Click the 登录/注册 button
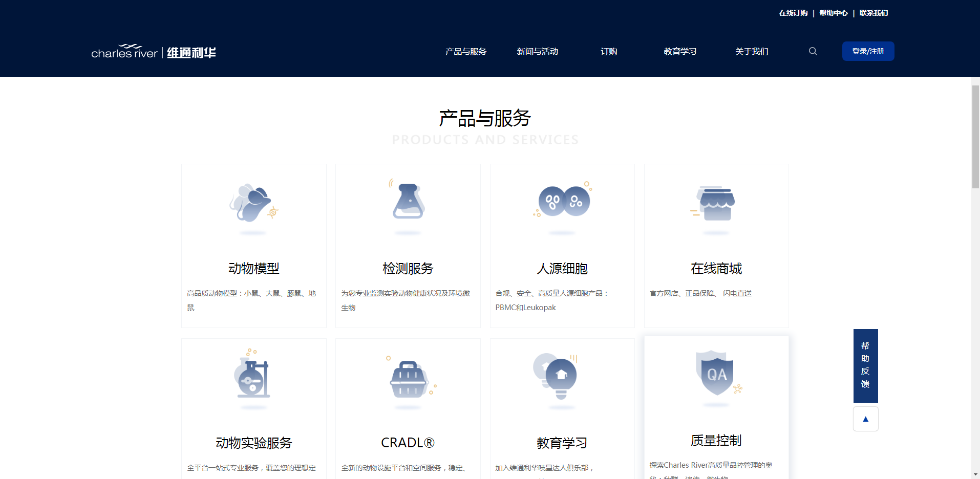The image size is (980, 479). [868, 51]
